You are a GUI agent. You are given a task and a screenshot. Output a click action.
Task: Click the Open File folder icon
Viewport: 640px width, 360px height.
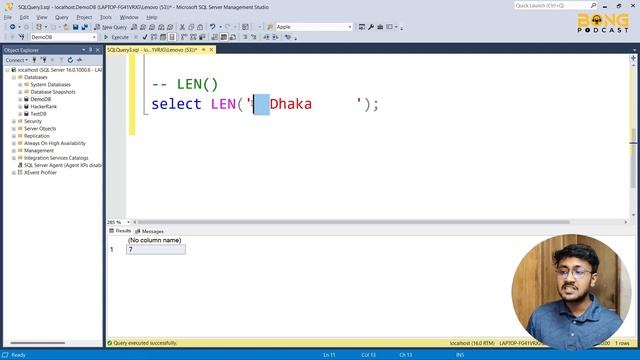pyautogui.click(x=66, y=27)
